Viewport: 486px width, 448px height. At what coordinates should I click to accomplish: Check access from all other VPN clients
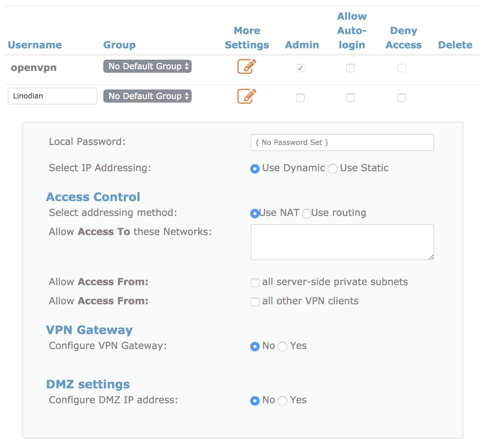point(255,302)
